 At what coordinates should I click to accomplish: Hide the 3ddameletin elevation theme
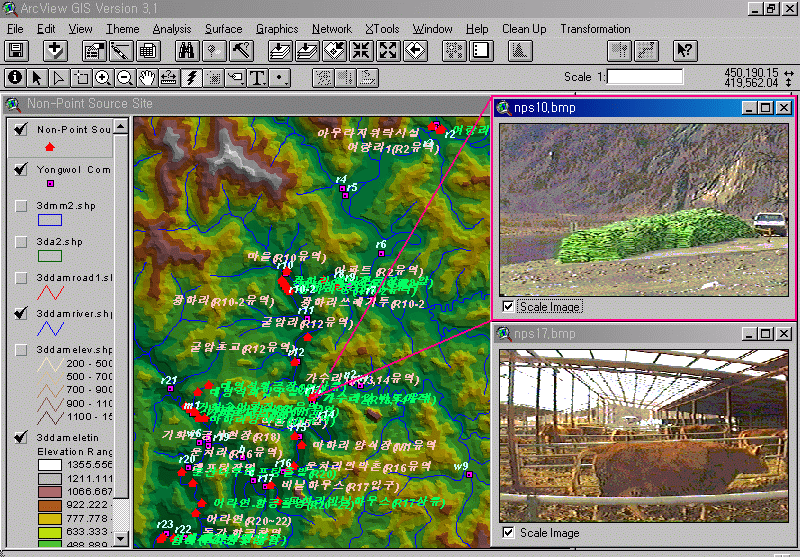click(21, 437)
